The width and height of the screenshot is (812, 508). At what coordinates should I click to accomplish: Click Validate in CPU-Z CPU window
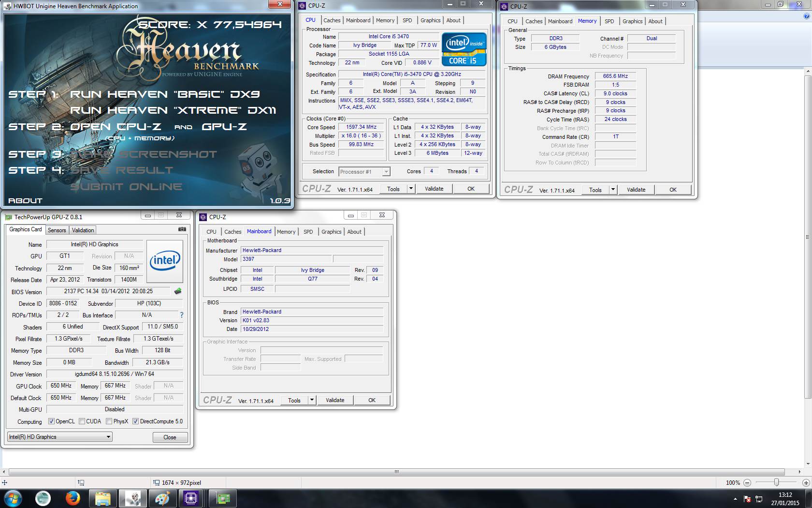point(434,189)
